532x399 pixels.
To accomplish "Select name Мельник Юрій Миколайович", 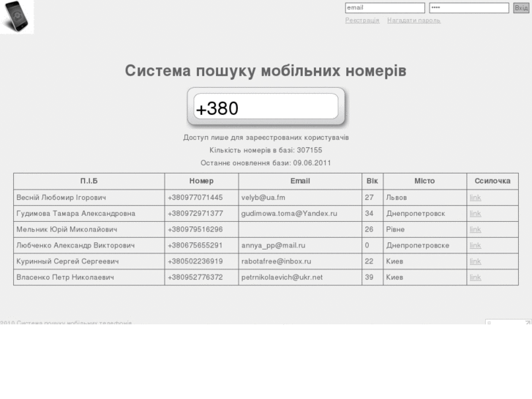I will [67, 230].
